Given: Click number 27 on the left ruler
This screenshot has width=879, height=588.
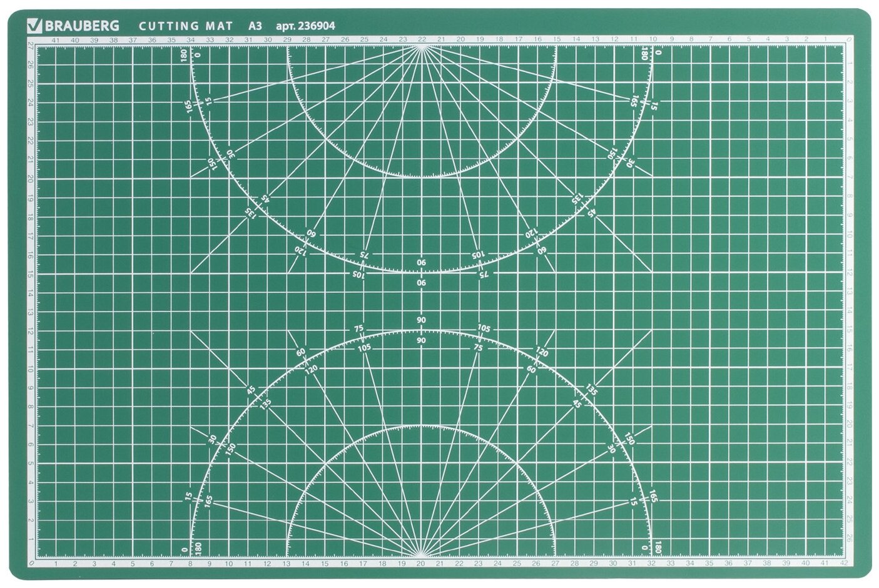Looking at the screenshot, I should [x=31, y=44].
